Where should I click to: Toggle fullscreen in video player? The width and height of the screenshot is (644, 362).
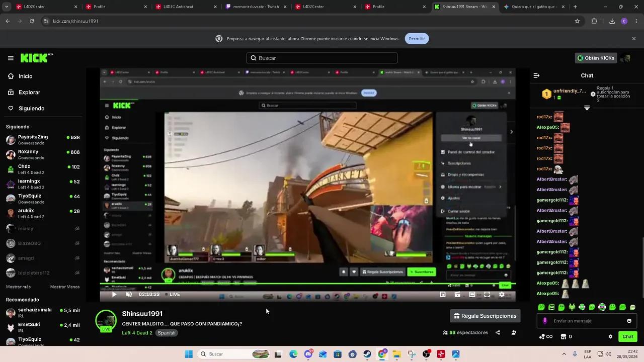pyautogui.click(x=487, y=294)
